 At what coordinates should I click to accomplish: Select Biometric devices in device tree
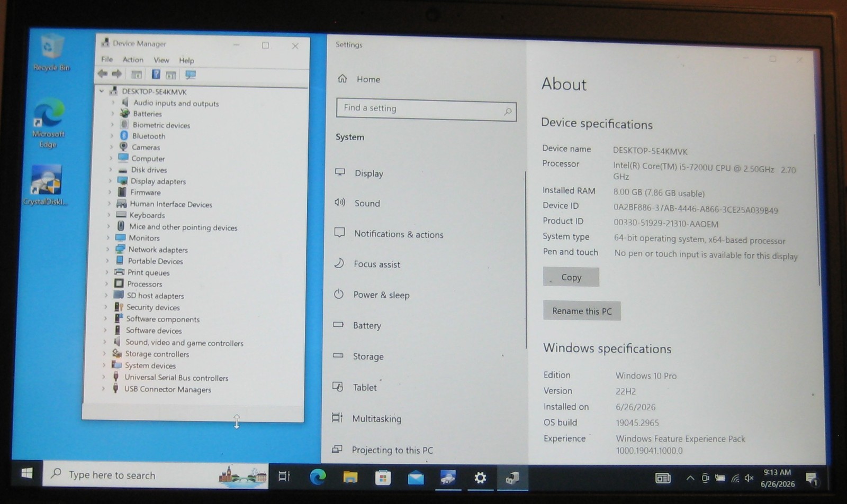point(161,125)
